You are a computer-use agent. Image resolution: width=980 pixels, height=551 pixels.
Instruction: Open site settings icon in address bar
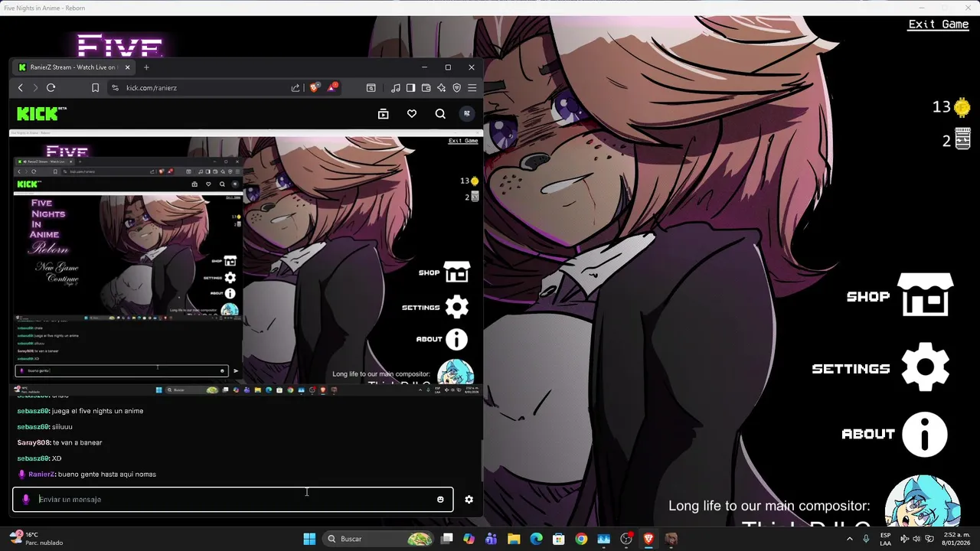tap(115, 88)
